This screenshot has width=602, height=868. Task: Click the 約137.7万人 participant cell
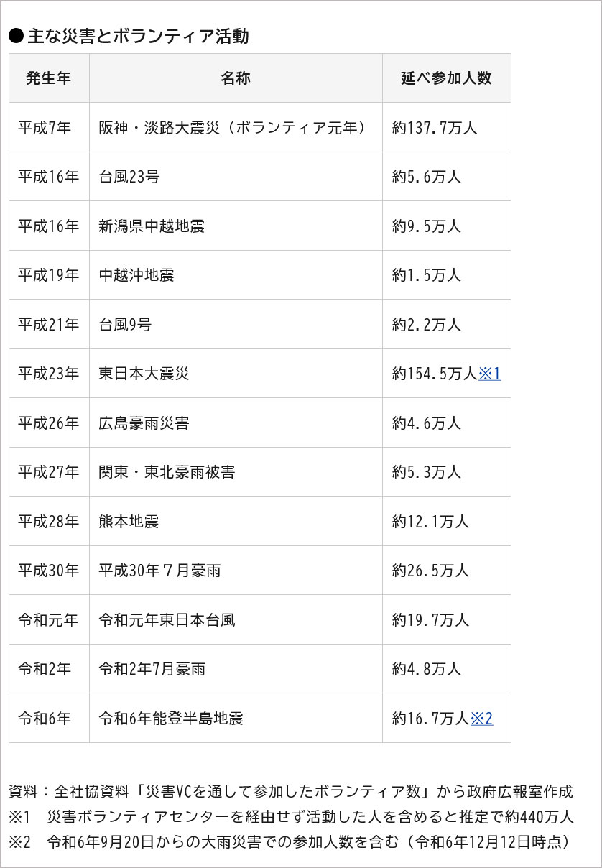(446, 128)
